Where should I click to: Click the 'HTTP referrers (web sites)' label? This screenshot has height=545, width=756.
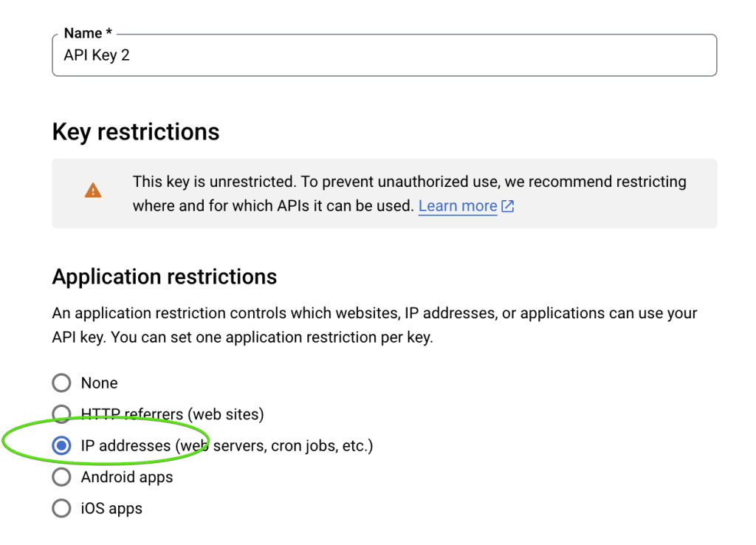tap(172, 414)
